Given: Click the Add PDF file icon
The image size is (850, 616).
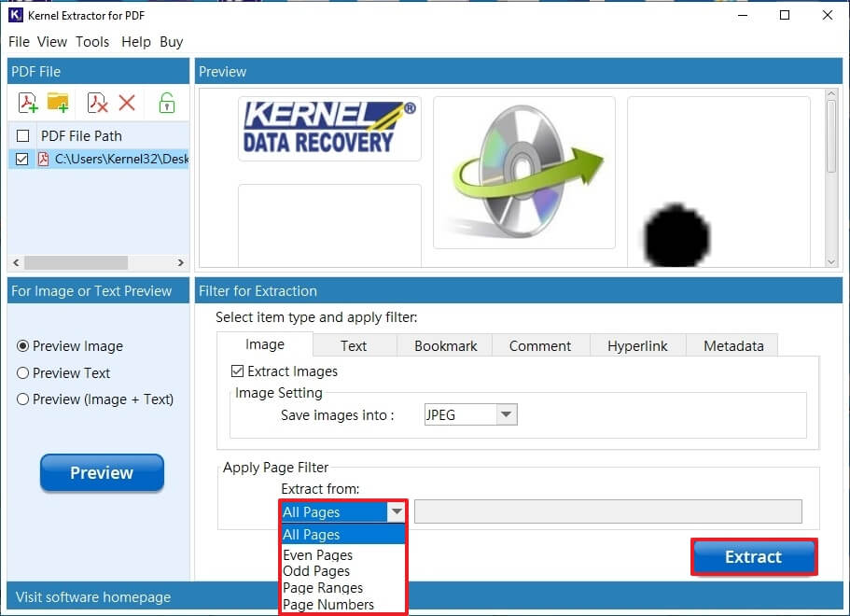Looking at the screenshot, I should click(x=28, y=103).
